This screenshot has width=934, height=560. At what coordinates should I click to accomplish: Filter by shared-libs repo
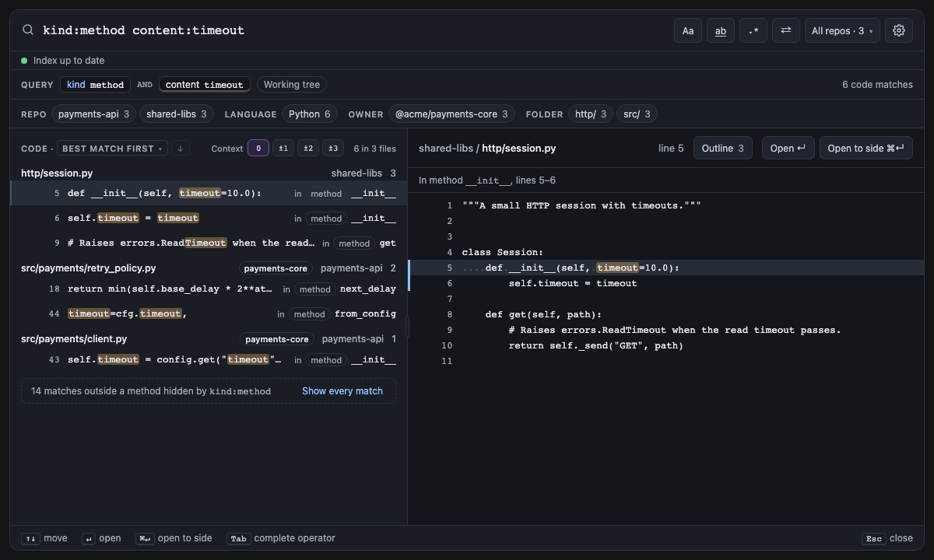(177, 114)
